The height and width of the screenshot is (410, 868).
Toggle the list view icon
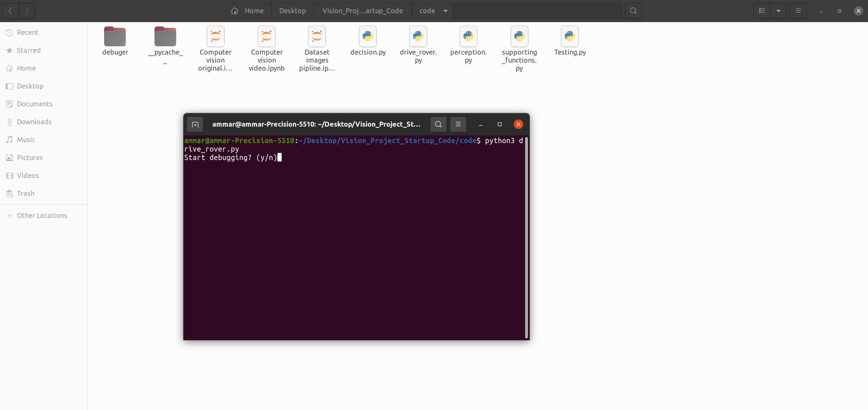pyautogui.click(x=762, y=11)
